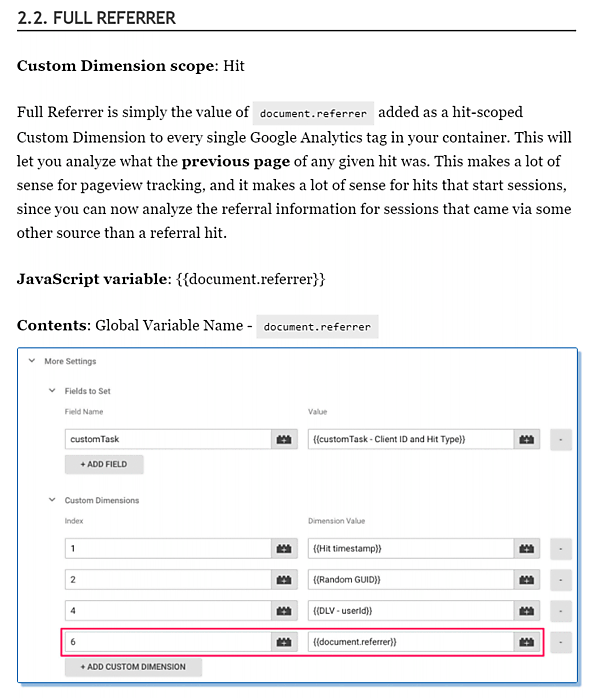This screenshot has height=698, width=600.
Task: Remove the document.referrer dimension row
Action: coord(561,641)
